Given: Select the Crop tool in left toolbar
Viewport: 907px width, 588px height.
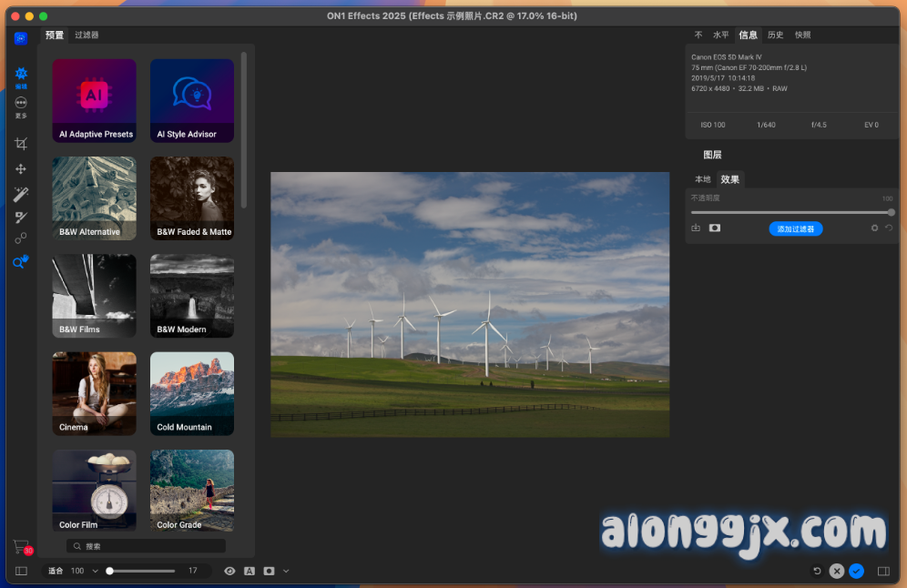Looking at the screenshot, I should 21,144.
